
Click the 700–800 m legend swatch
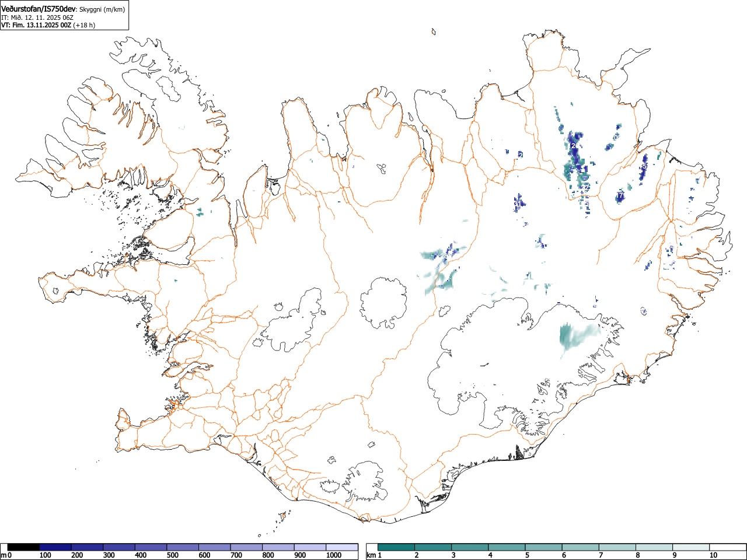[246, 547]
